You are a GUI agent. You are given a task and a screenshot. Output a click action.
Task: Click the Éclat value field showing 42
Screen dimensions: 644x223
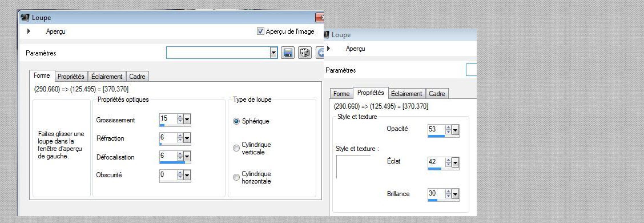[436, 162]
